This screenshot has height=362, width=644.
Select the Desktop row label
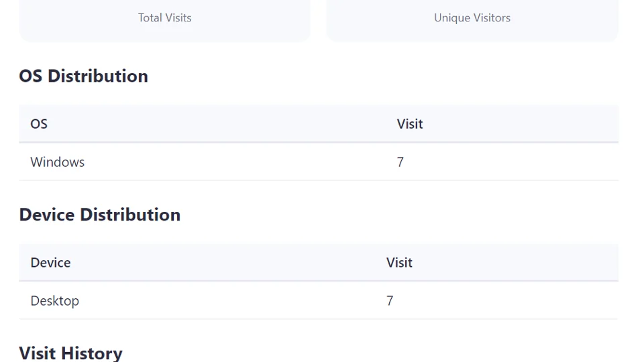54,301
